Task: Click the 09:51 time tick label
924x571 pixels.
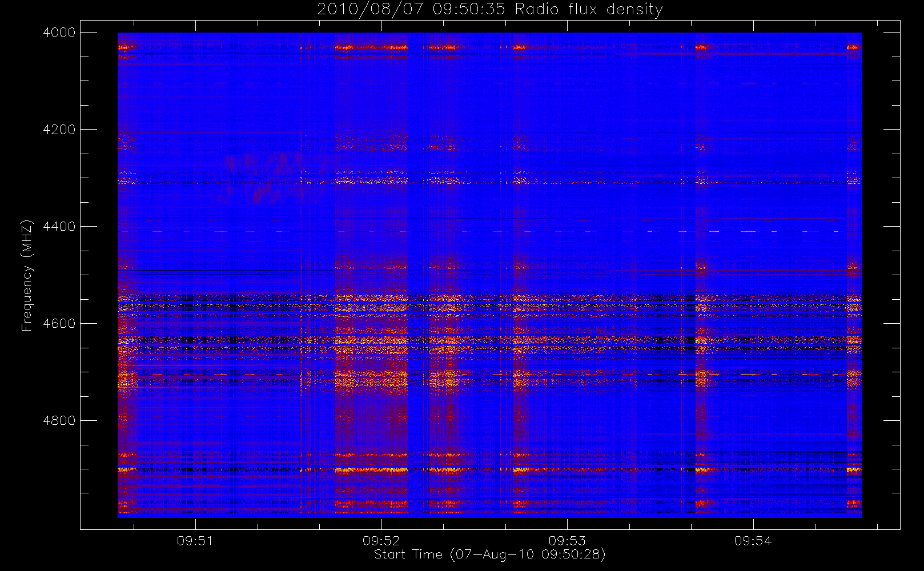Action: click(195, 541)
